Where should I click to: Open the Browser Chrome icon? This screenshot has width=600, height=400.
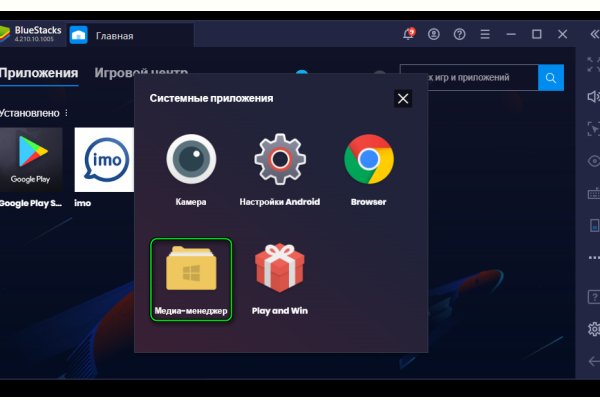tap(368, 160)
